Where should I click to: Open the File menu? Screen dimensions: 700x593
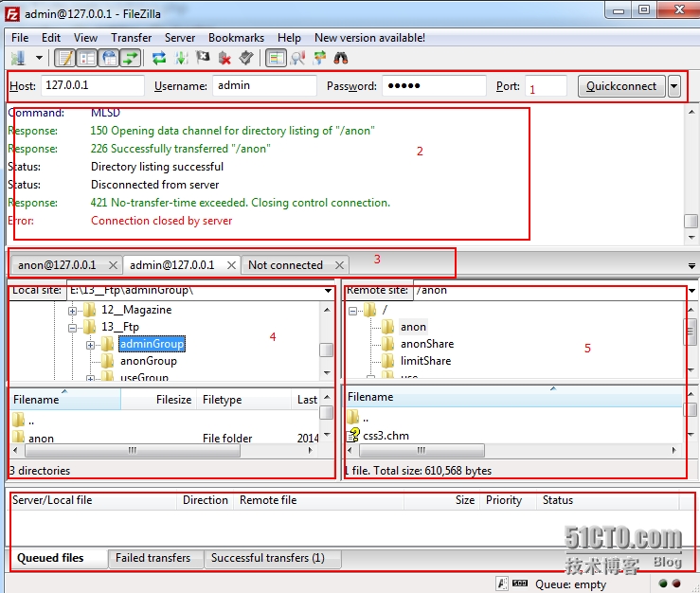point(20,38)
